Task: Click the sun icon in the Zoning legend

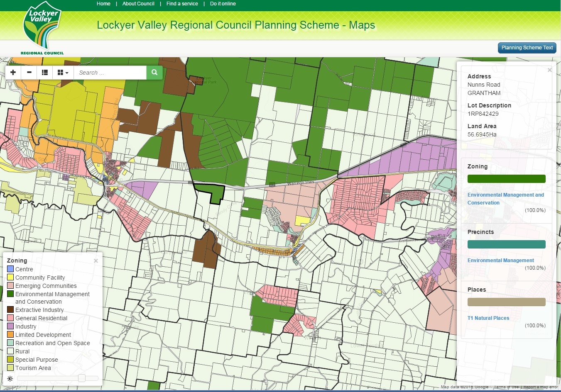Action: (x=10, y=378)
